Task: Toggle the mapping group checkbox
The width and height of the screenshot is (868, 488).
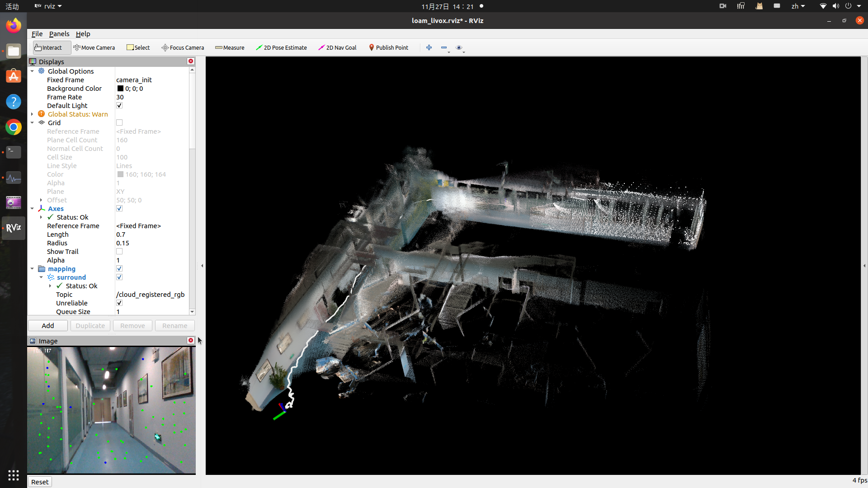Action: click(x=119, y=268)
